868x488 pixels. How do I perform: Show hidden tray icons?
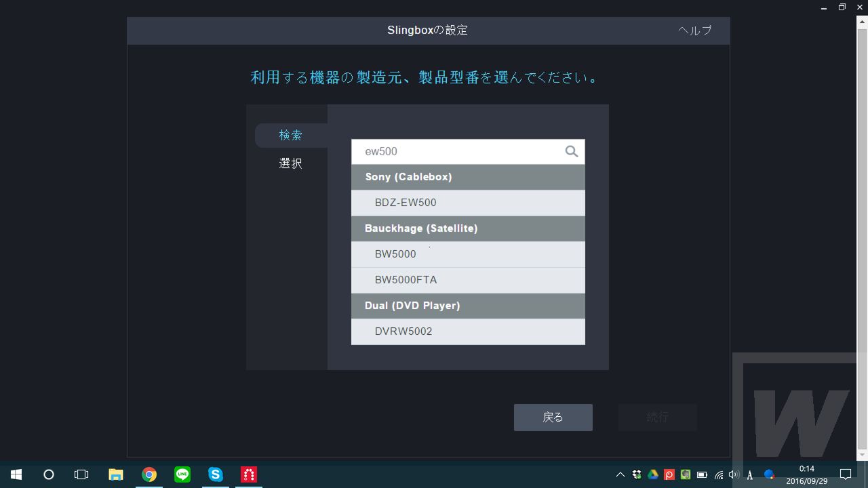tap(620, 474)
